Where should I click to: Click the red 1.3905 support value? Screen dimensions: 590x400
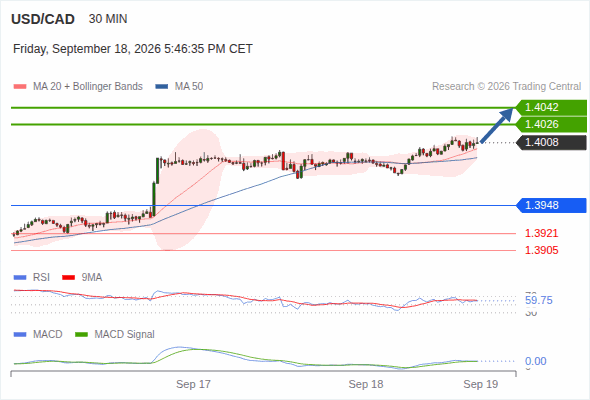tap(541, 250)
